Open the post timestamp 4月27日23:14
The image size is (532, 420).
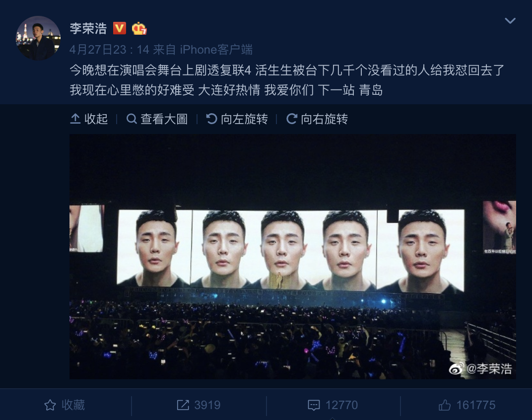pos(109,50)
